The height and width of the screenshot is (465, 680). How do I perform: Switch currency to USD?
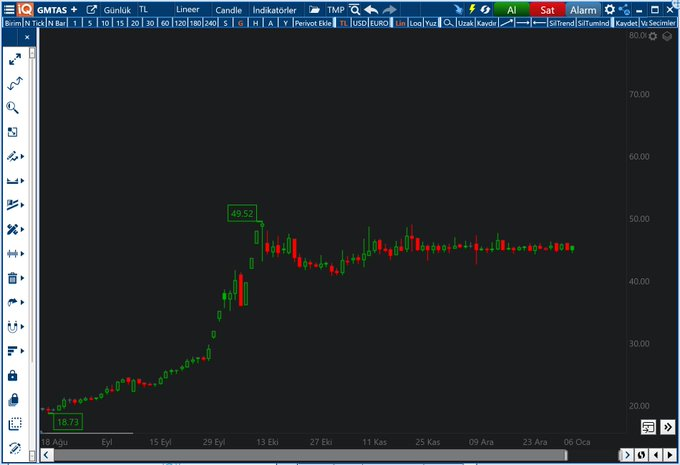tap(359, 23)
